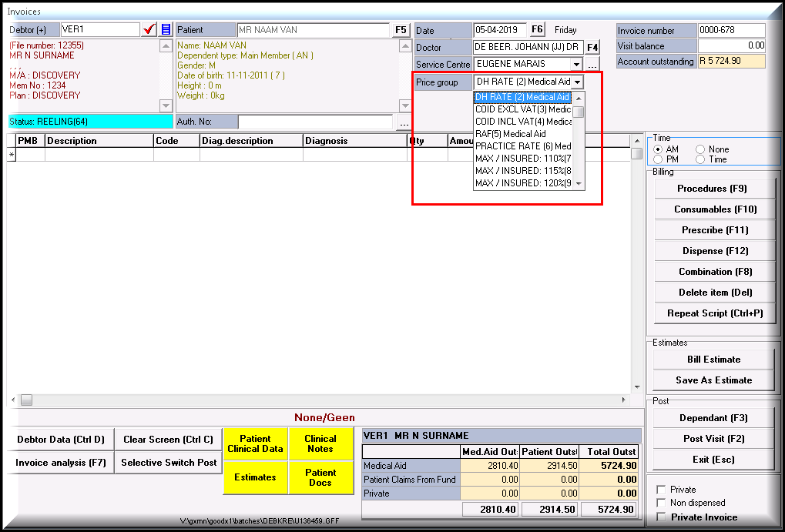Image resolution: width=785 pixels, height=532 pixels.
Task: Click the ellipsis button next to Auth. No
Action: [404, 122]
